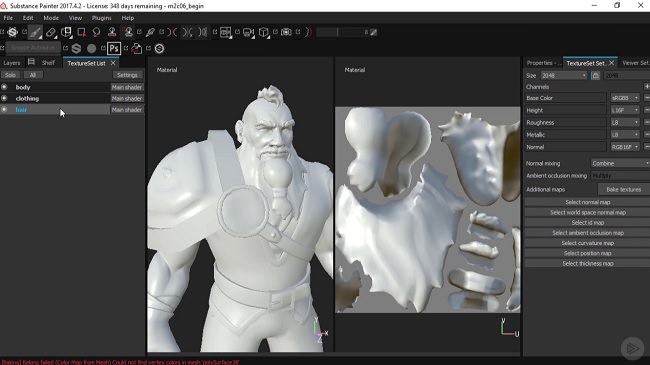Open Main shader selector for body
This screenshot has width=650, height=365.
(x=127, y=87)
